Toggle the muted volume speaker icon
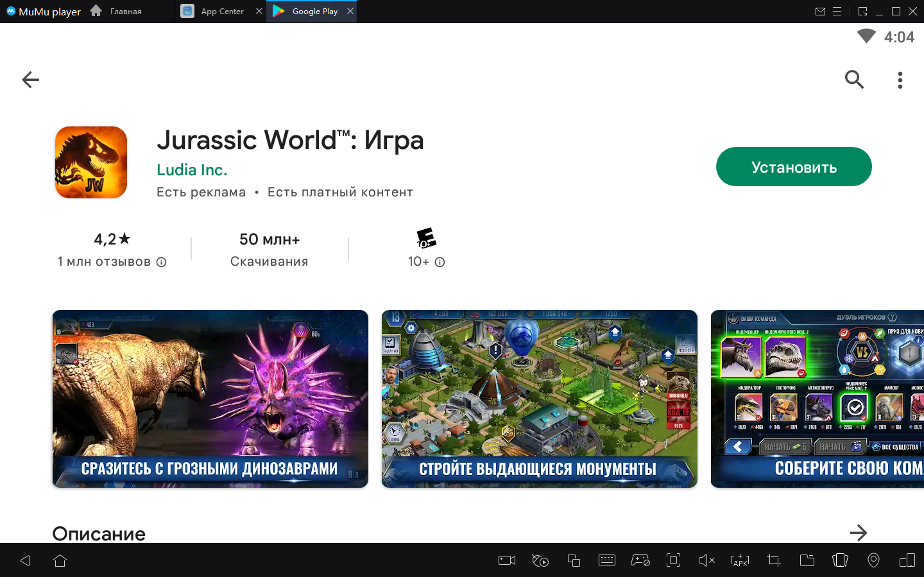The width and height of the screenshot is (924, 577). [x=706, y=560]
